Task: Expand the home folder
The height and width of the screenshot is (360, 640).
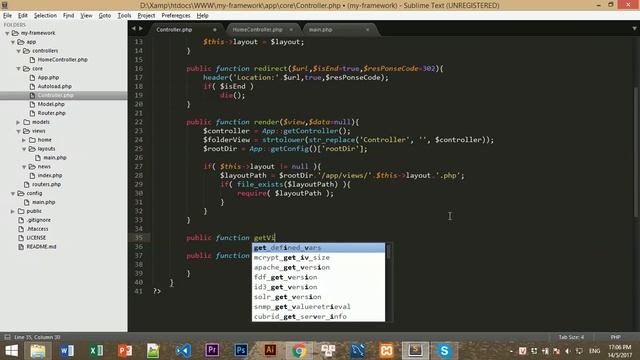Action: (24, 140)
